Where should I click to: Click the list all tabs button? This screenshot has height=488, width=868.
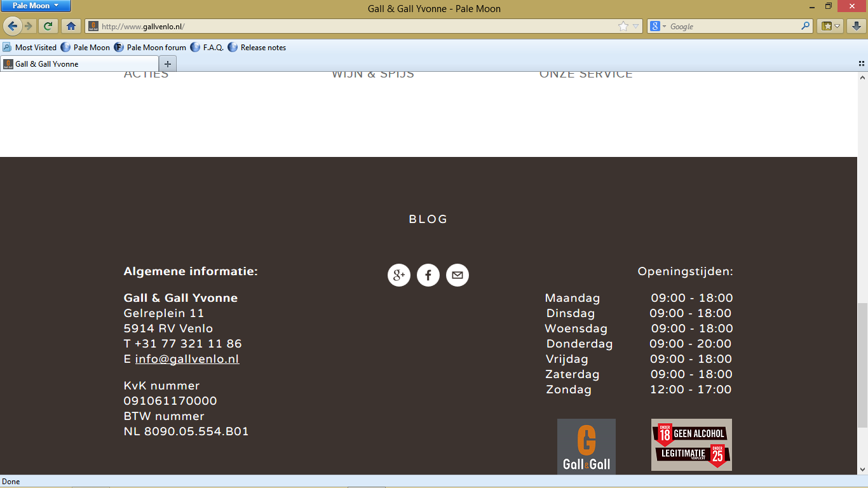[x=862, y=64]
